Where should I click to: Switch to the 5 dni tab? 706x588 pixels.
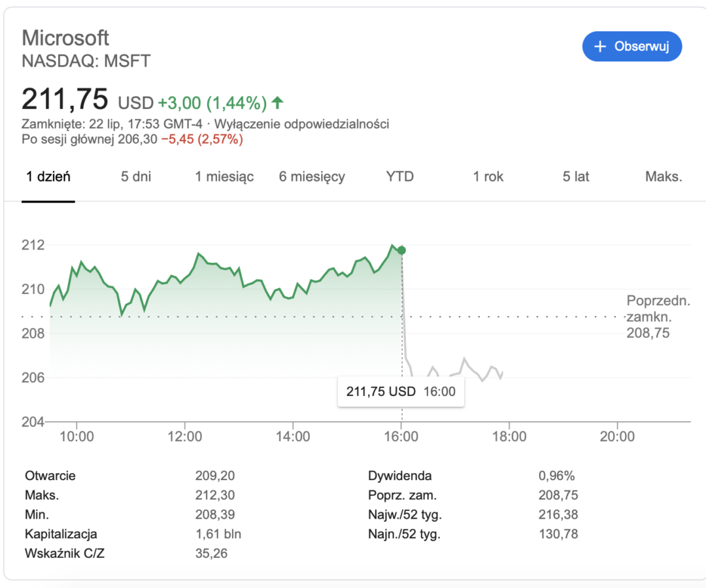[x=136, y=176]
